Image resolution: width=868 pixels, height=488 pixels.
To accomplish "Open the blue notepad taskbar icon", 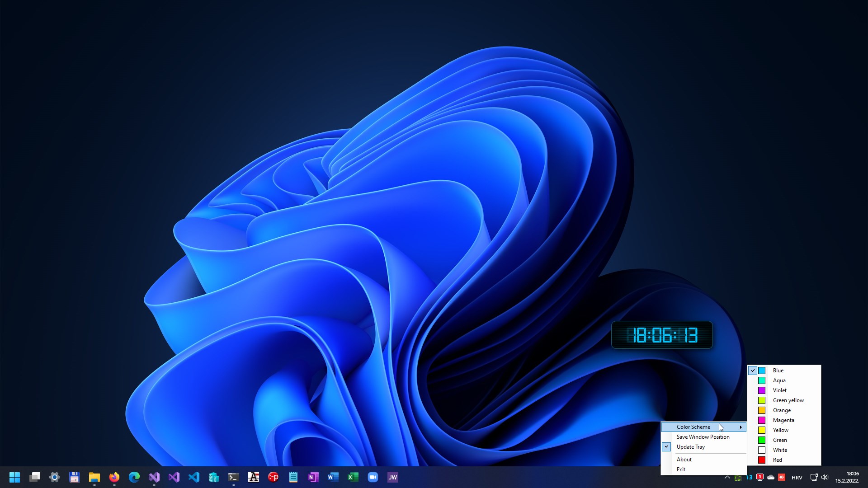I will (x=293, y=477).
